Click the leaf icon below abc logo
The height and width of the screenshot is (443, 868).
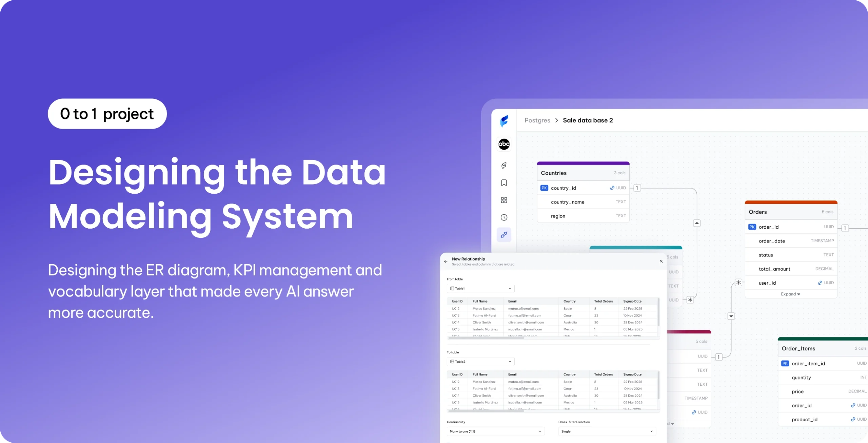click(504, 166)
